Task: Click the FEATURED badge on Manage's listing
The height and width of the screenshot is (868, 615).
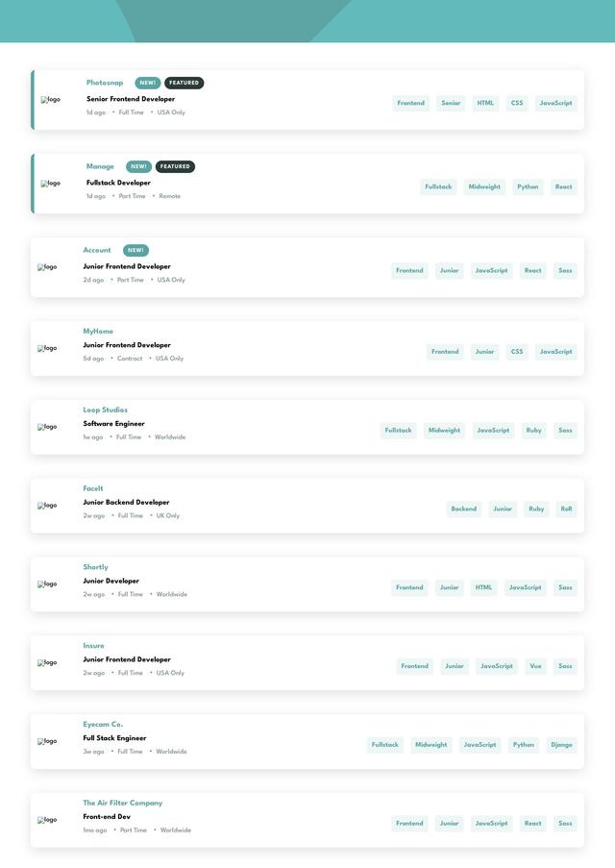Action: [x=175, y=166]
